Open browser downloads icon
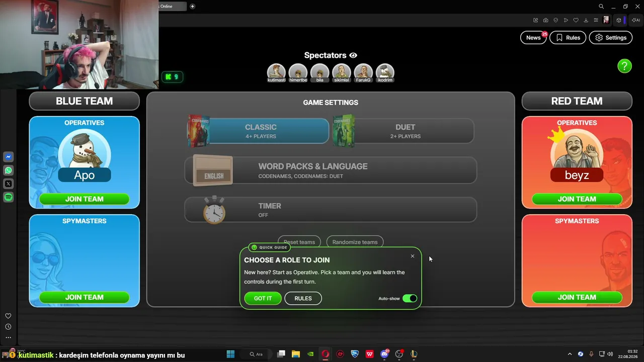 pyautogui.click(x=586, y=20)
